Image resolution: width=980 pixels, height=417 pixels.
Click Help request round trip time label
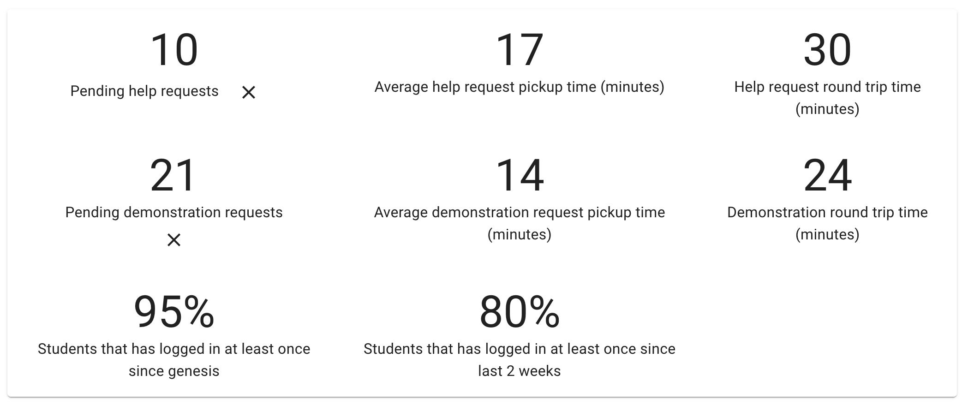(827, 87)
